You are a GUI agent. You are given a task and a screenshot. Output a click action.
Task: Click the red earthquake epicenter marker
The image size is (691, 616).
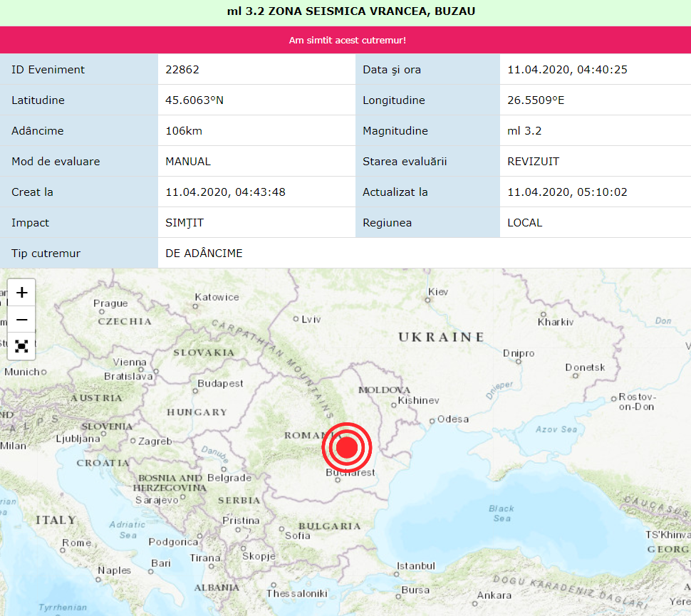coord(347,448)
